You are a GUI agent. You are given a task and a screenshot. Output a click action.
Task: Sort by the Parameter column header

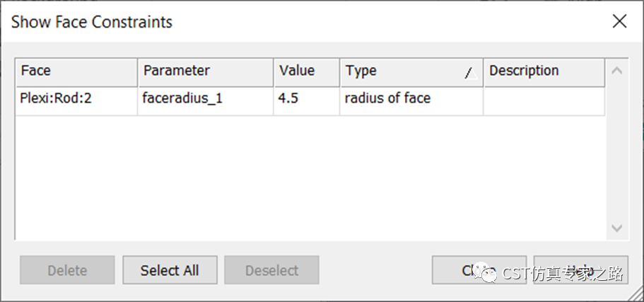click(x=206, y=72)
